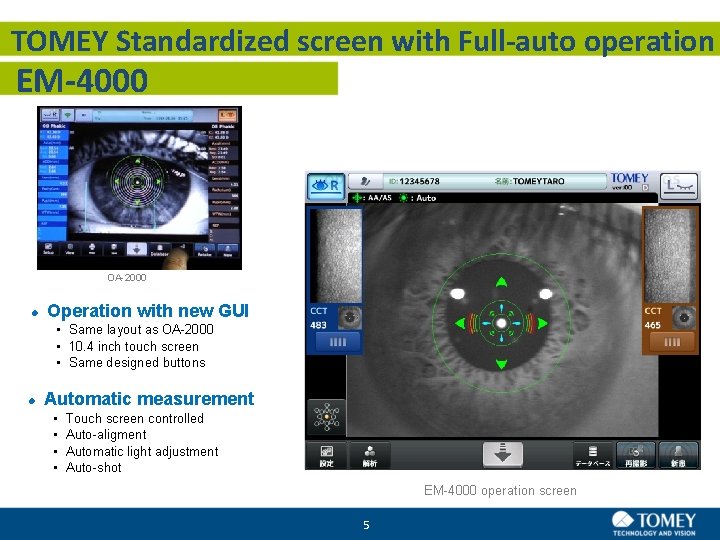
Task: Open the データベース database button
Action: click(x=593, y=456)
